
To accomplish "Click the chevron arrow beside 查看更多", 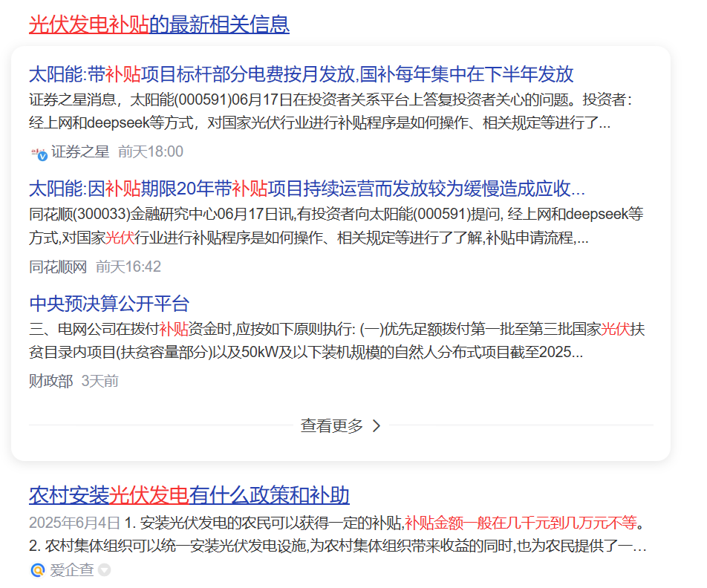I will tap(377, 425).
